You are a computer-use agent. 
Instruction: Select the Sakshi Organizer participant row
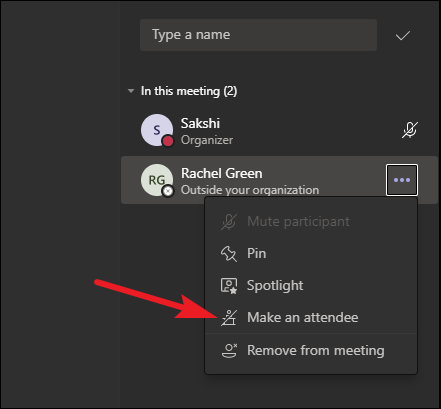279,130
